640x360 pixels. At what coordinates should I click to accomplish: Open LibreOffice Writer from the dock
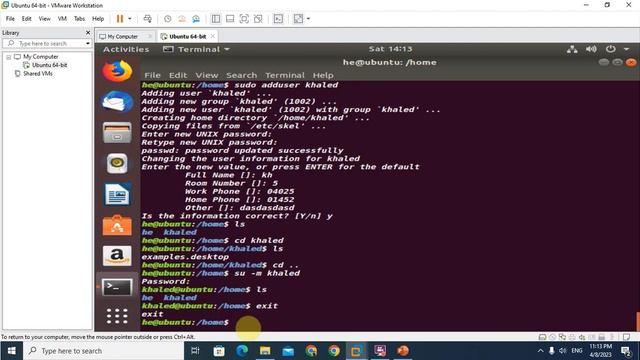[x=117, y=194]
